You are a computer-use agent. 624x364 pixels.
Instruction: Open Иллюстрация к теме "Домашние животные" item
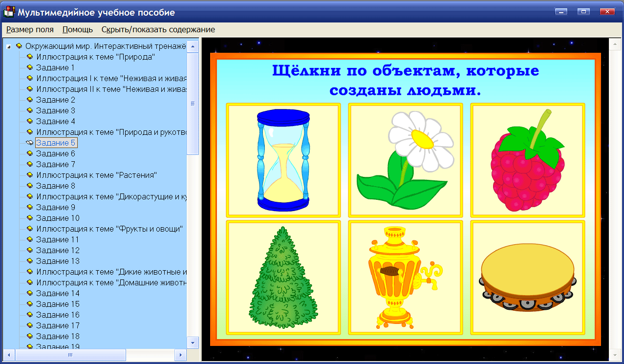pos(111,282)
